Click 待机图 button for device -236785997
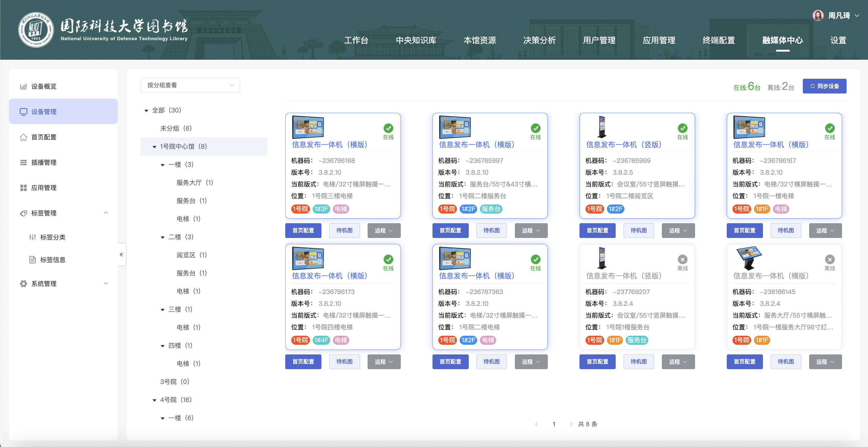 pos(491,230)
